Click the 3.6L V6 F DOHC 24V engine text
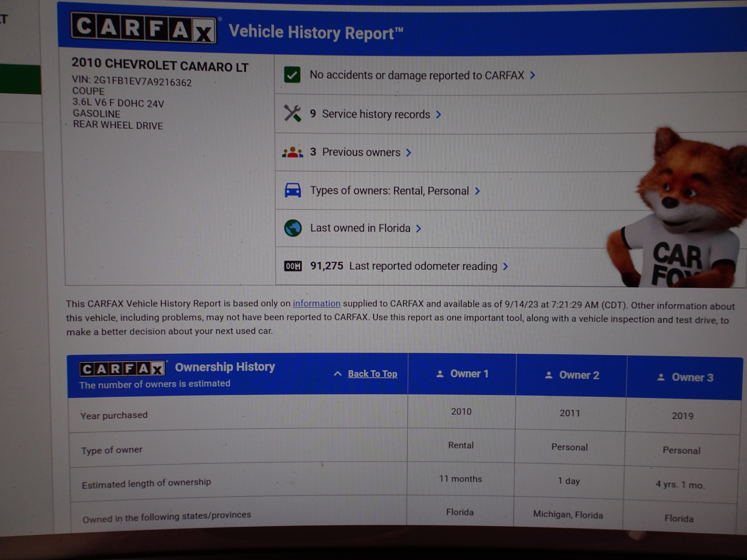This screenshot has width=747, height=560. (x=118, y=103)
